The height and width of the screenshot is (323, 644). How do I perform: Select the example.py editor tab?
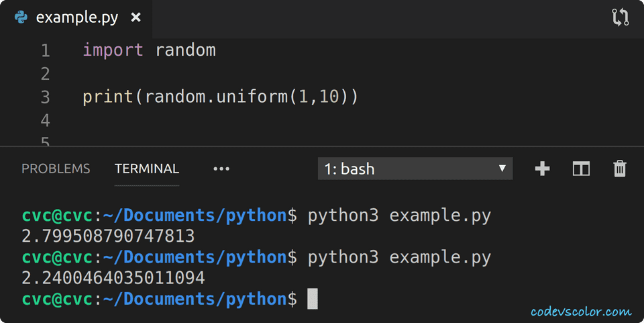[x=76, y=17]
